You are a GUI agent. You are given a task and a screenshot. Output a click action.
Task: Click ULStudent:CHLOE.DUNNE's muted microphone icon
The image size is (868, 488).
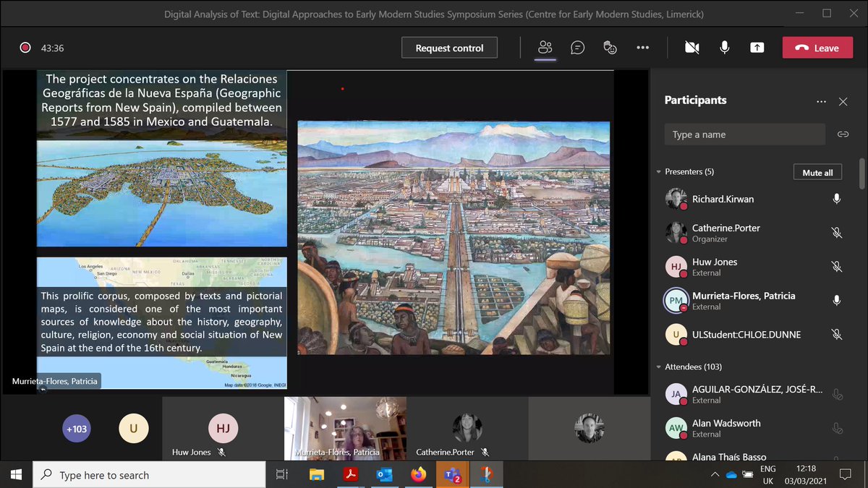pyautogui.click(x=836, y=335)
